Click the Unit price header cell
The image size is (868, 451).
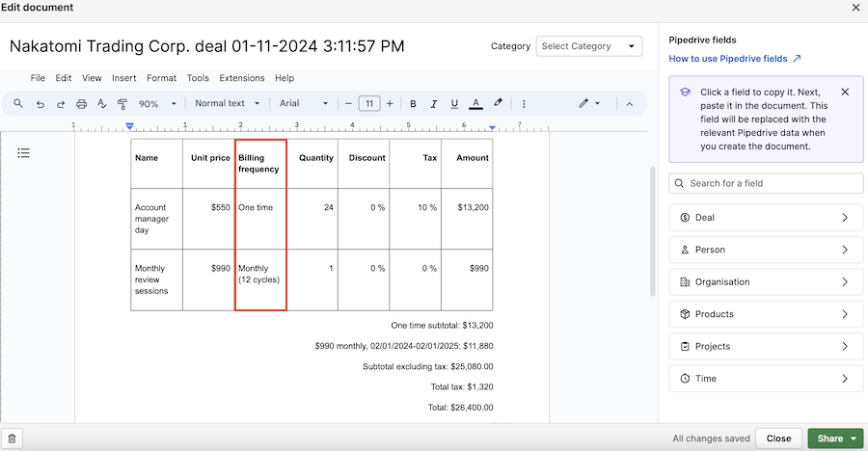208,163
